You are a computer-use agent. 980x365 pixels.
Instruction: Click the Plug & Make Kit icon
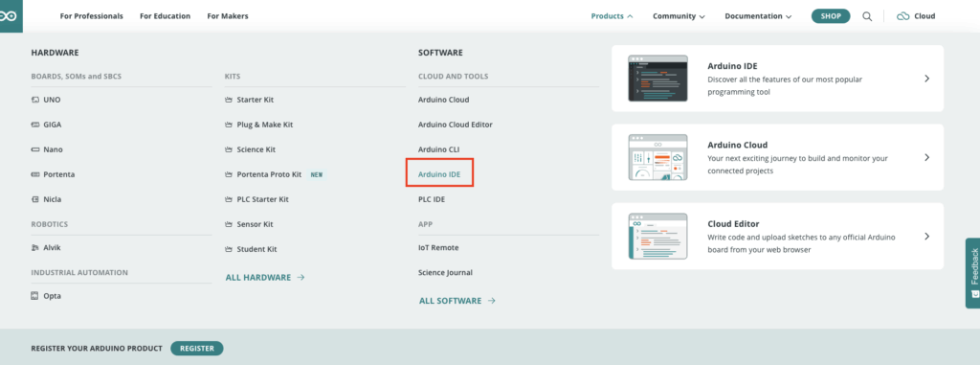[229, 125]
